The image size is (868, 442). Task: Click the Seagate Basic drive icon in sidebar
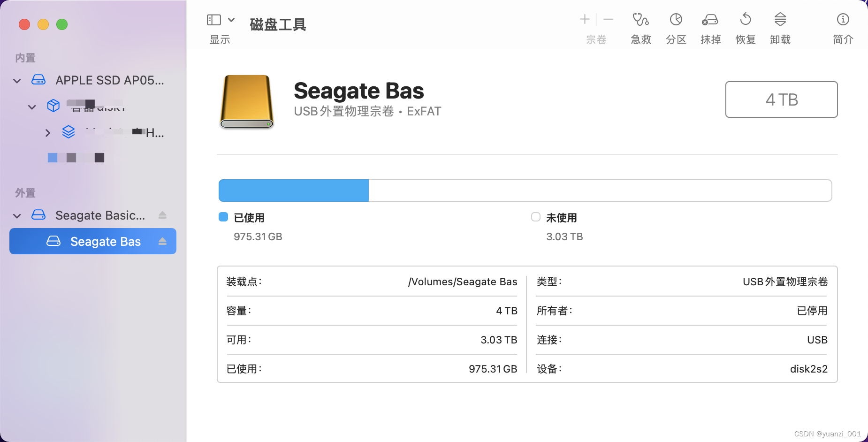(38, 215)
